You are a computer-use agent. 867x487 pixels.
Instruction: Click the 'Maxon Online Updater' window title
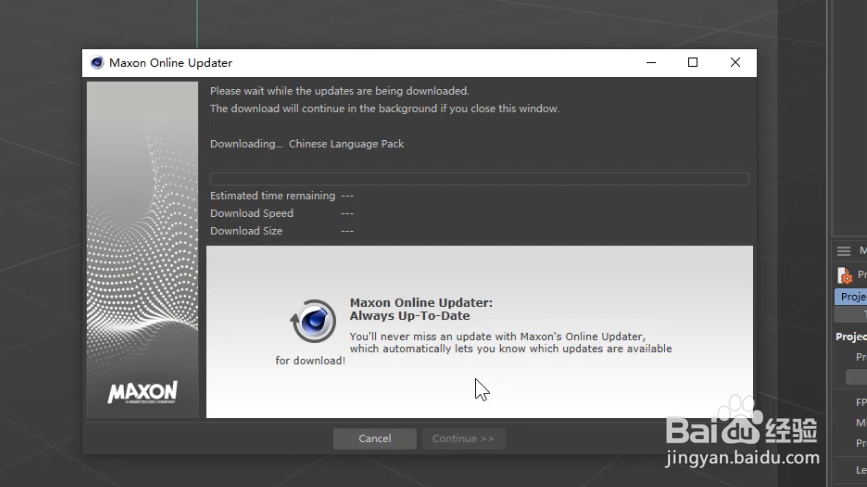[x=171, y=63]
